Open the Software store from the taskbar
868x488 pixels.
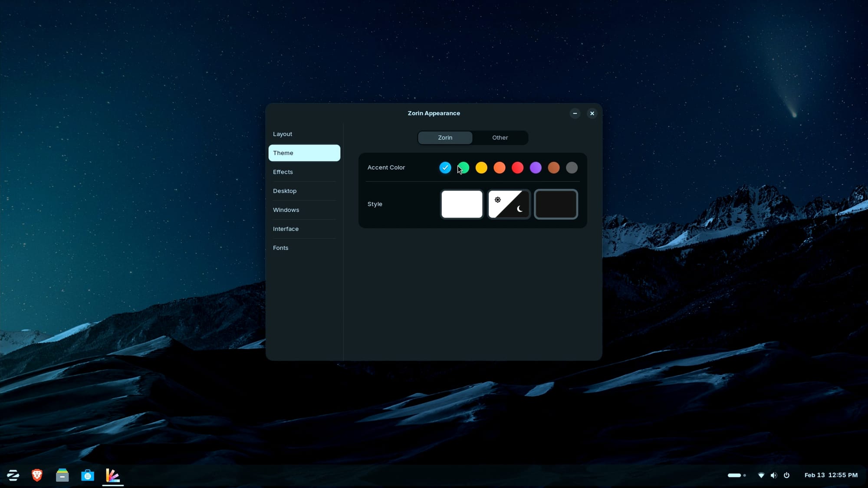[88, 475]
